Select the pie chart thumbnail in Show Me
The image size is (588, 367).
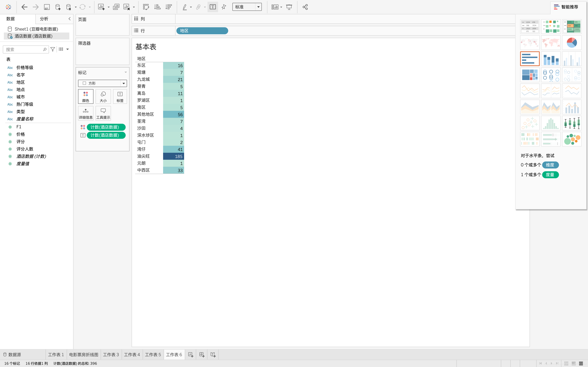pos(572,43)
